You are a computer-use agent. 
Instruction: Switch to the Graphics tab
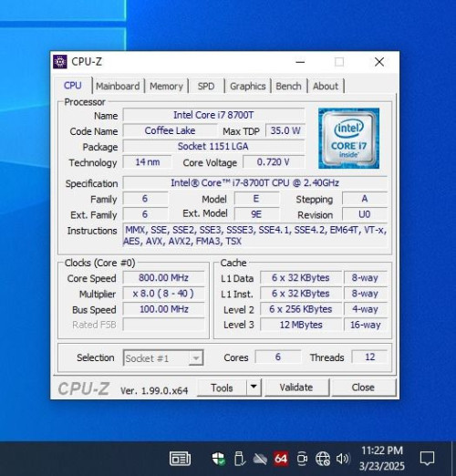coord(248,86)
